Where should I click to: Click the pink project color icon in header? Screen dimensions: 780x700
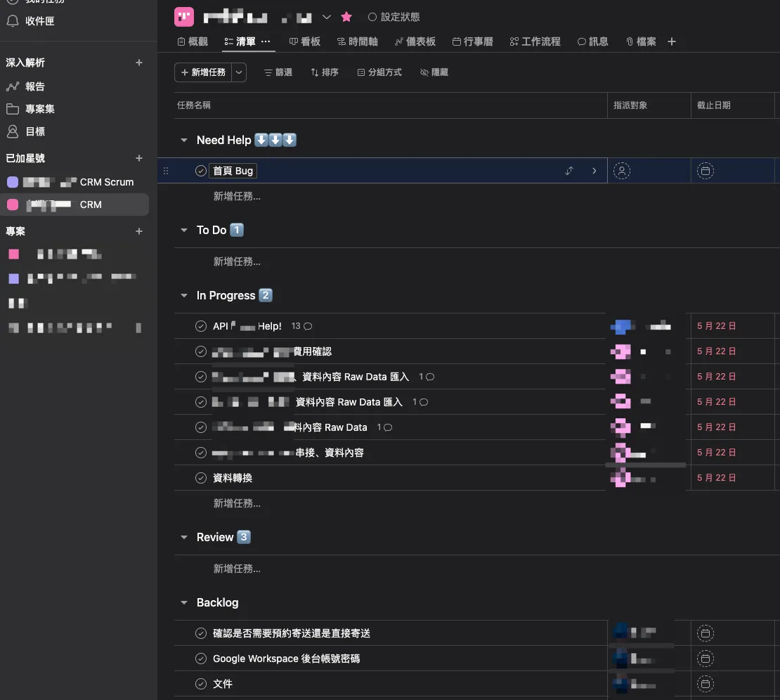(184, 17)
